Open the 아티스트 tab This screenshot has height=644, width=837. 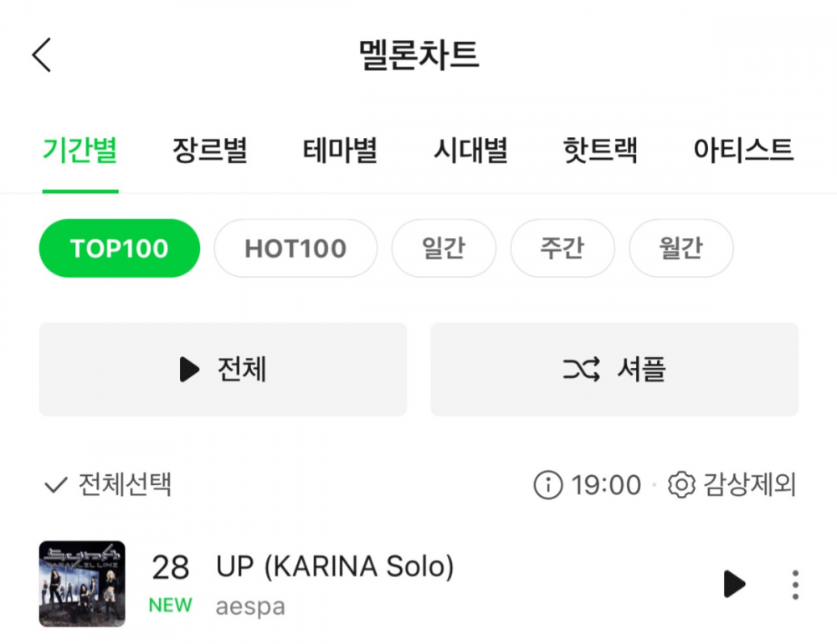pos(743,150)
